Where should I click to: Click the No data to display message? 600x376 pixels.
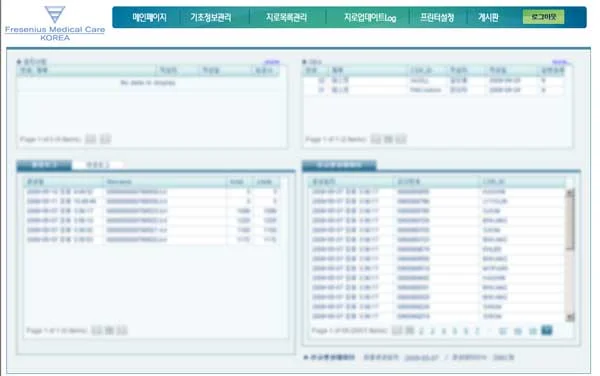(148, 83)
